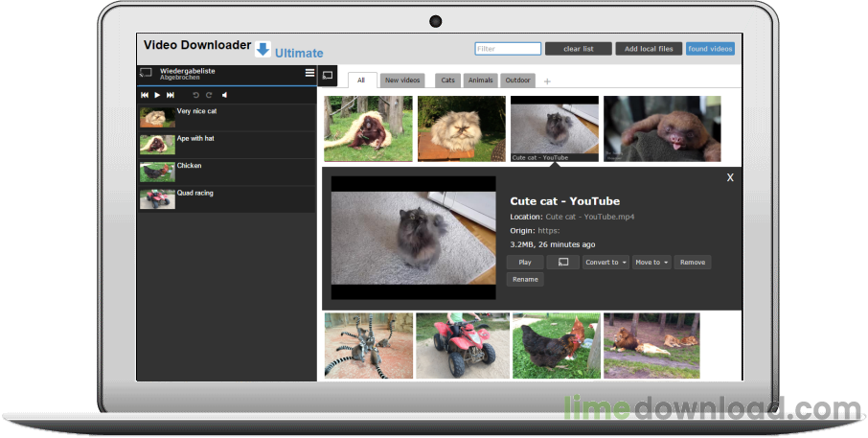This screenshot has width=868, height=438.
Task: Switch to the Cats tab
Action: tap(447, 81)
